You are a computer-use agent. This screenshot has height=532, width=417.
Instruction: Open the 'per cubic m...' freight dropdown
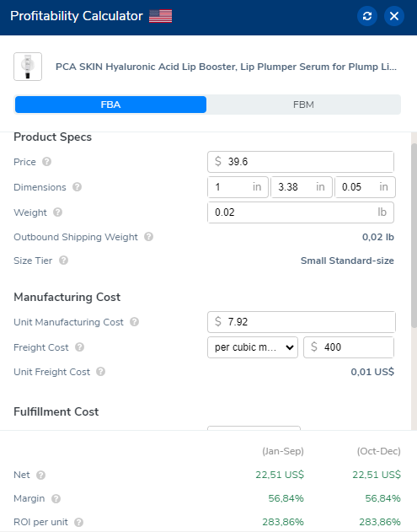pyautogui.click(x=253, y=347)
